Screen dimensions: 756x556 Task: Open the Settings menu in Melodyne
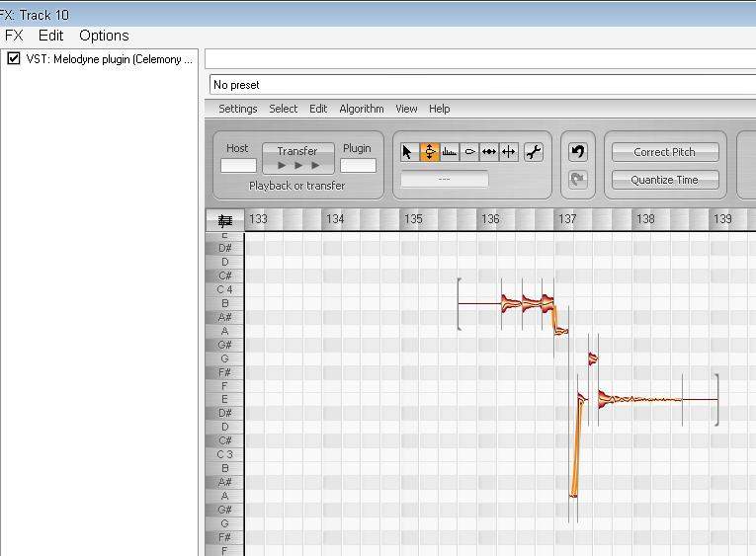[237, 109]
